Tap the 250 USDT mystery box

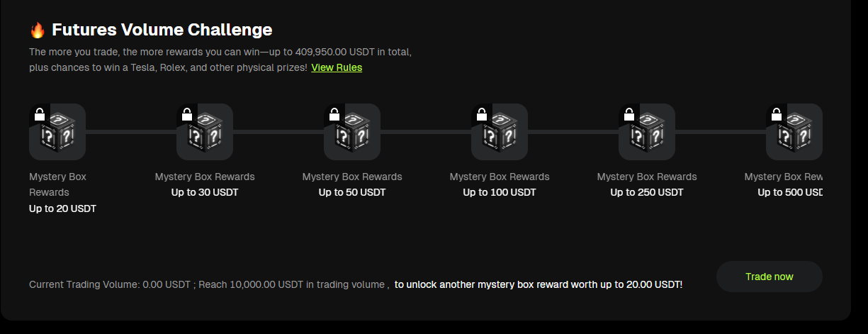point(647,133)
